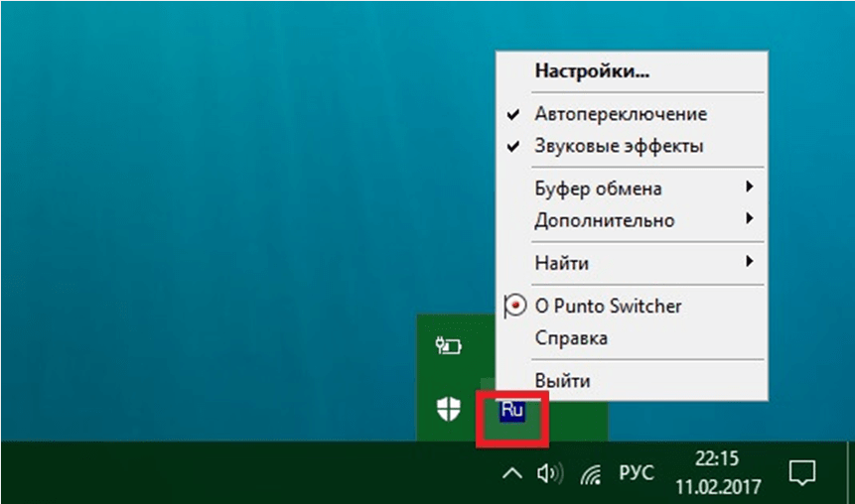855x504 pixels.
Task: Collapse hidden tray icons with the chevron arrow
Action: tap(510, 473)
